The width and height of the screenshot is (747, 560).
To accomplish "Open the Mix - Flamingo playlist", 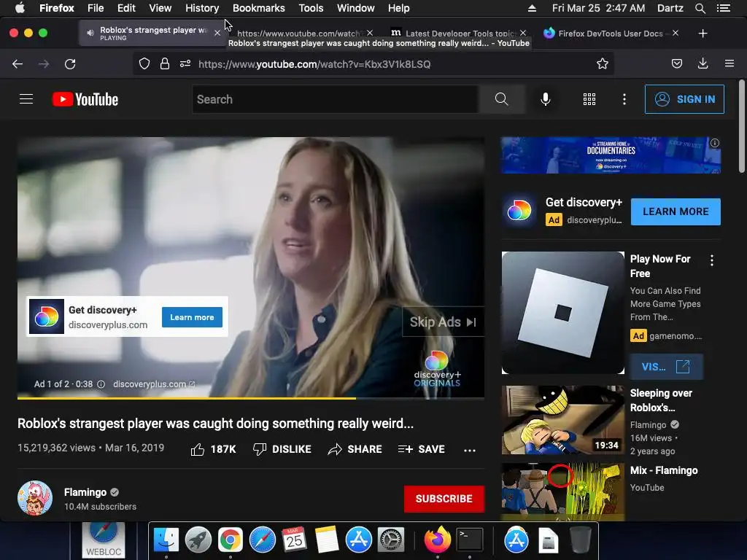I will 664,470.
